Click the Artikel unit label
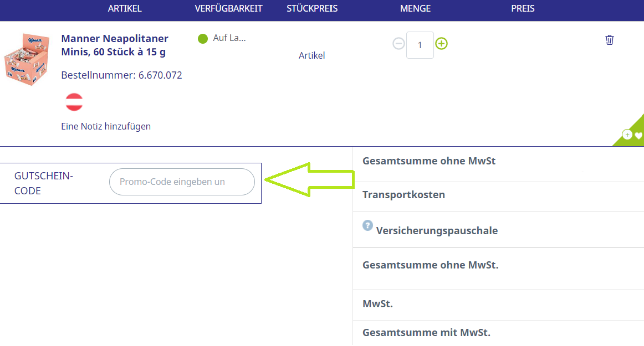The height and width of the screenshot is (346, 644). pos(311,55)
